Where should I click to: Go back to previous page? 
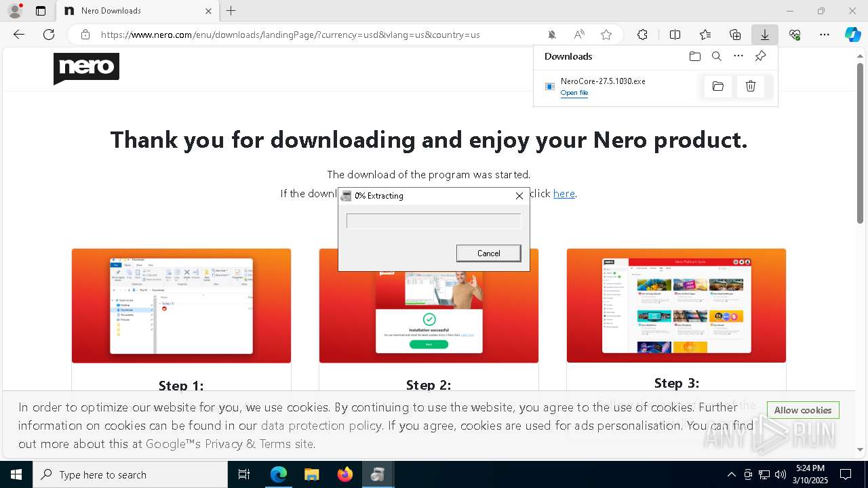[19, 35]
